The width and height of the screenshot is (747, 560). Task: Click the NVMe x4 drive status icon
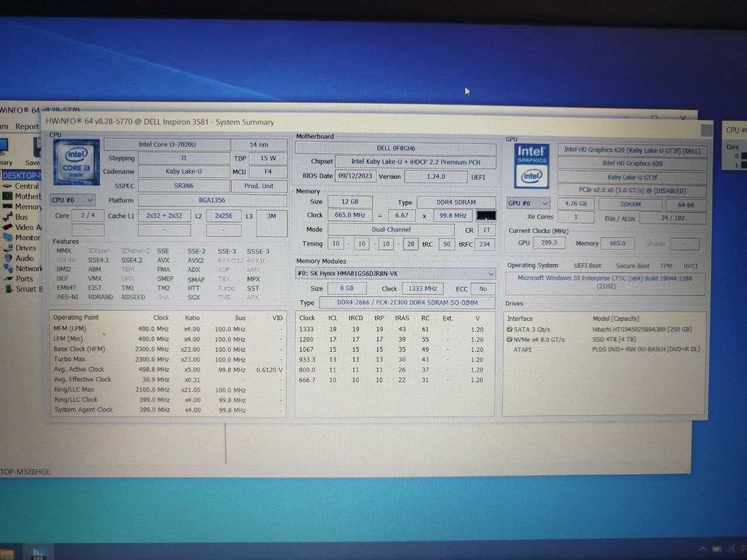pos(509,339)
